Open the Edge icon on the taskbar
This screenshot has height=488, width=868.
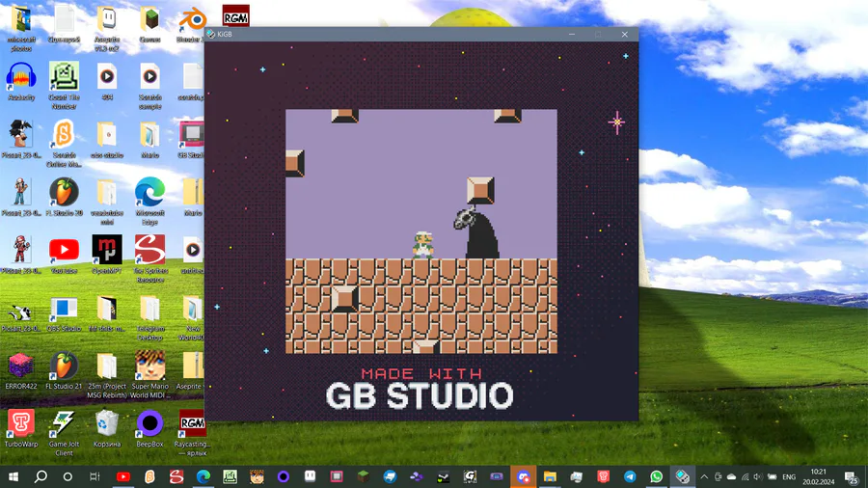click(203, 476)
